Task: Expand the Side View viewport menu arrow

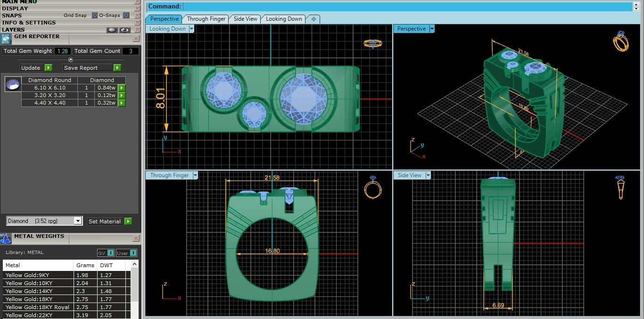Action: pyautogui.click(x=428, y=175)
